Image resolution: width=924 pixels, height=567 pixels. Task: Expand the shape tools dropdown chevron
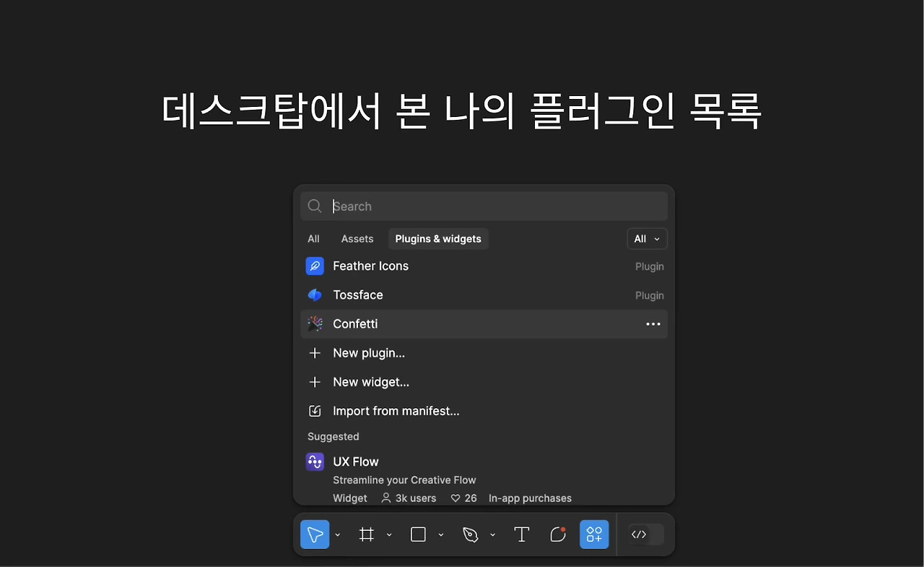pos(441,535)
